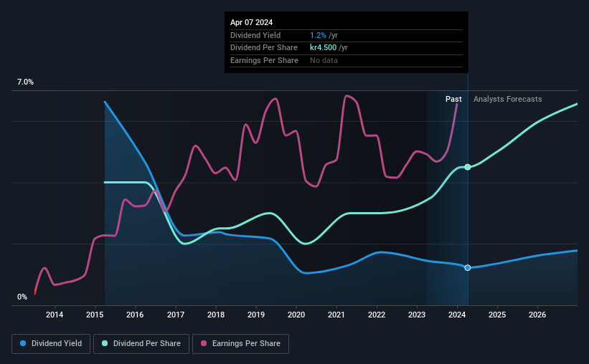Click the 'Dividend Per Share' tooltip row label
The width and height of the screenshot is (589, 364).
264,48
